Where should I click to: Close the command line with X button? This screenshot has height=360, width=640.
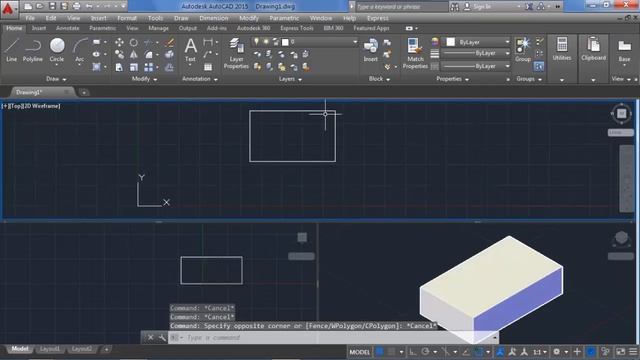150,338
